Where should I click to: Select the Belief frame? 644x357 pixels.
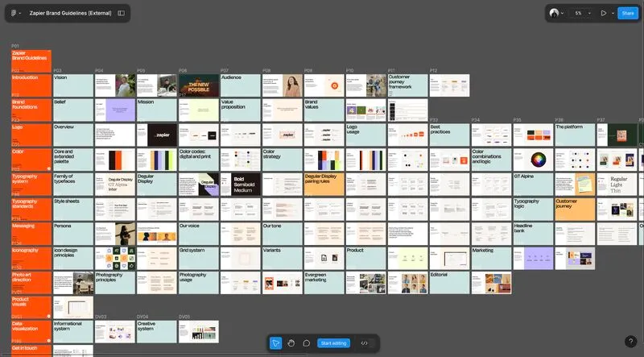[x=73, y=110]
